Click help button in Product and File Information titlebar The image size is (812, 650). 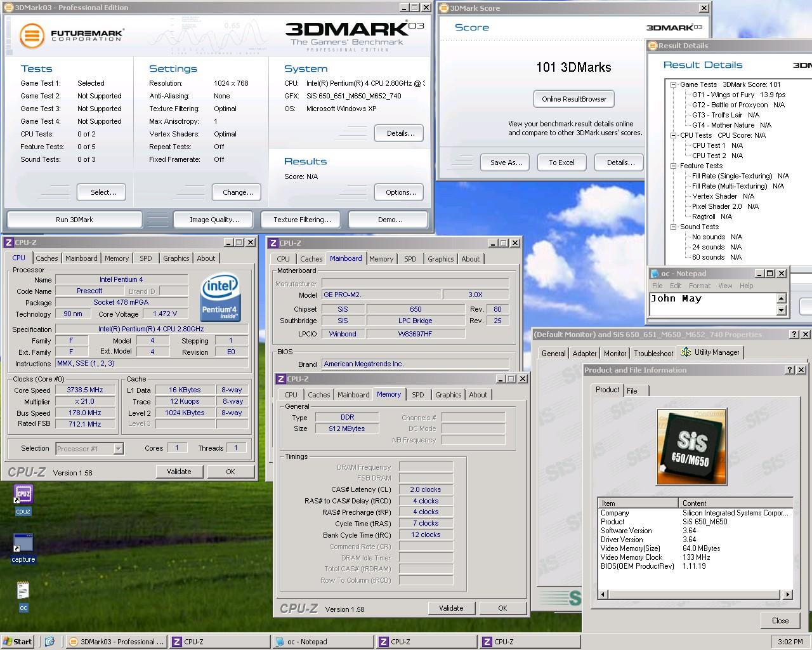[x=790, y=369]
